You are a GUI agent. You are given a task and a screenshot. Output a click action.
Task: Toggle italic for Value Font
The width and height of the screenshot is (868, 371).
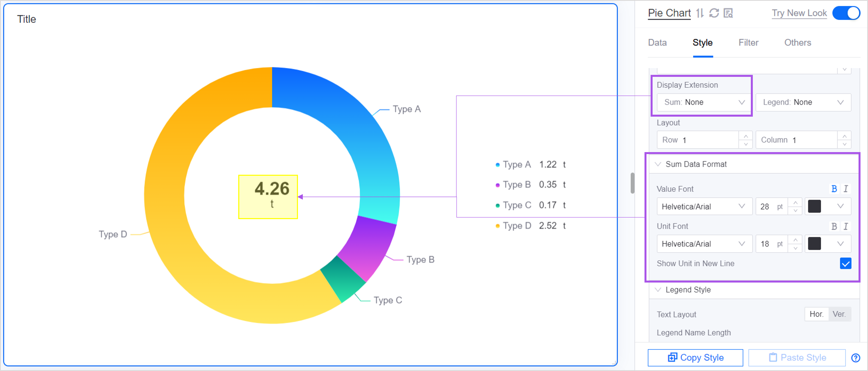click(846, 189)
